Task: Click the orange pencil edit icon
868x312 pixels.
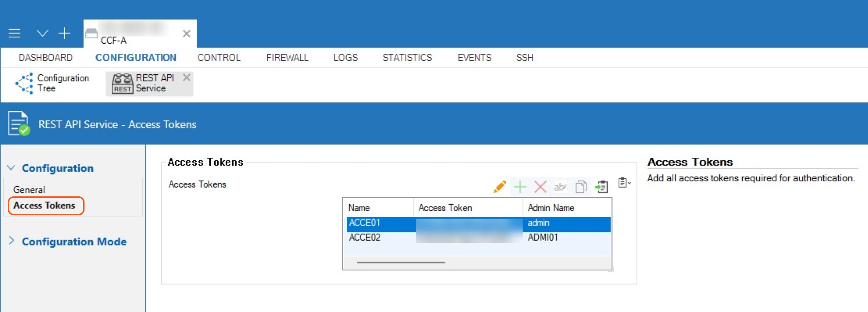Action: tap(499, 187)
